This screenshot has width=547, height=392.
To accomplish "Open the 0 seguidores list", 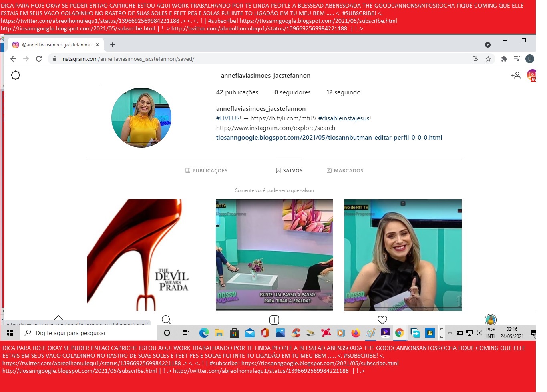I will (x=292, y=92).
